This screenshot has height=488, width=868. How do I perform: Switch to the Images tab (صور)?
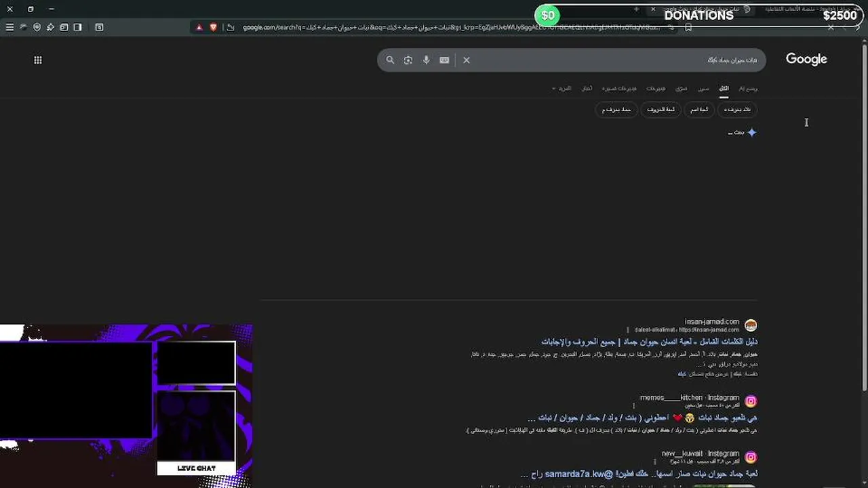pos(703,88)
